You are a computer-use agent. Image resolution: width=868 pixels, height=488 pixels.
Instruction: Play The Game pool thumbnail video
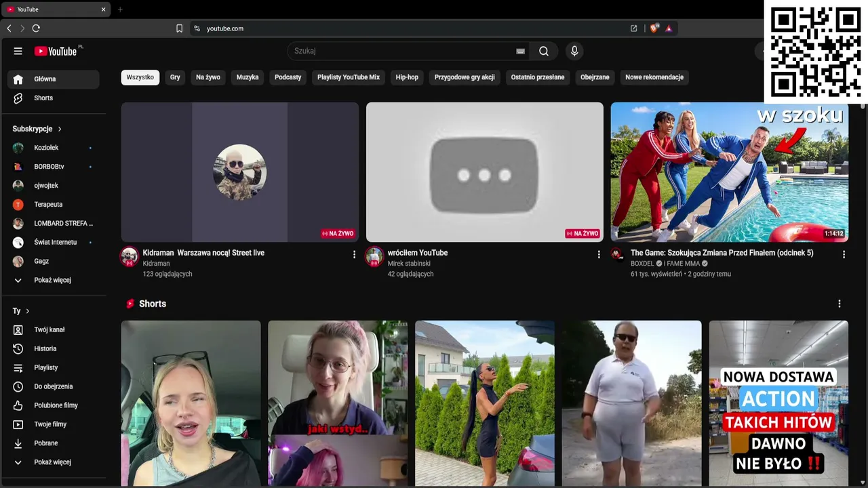(730, 172)
